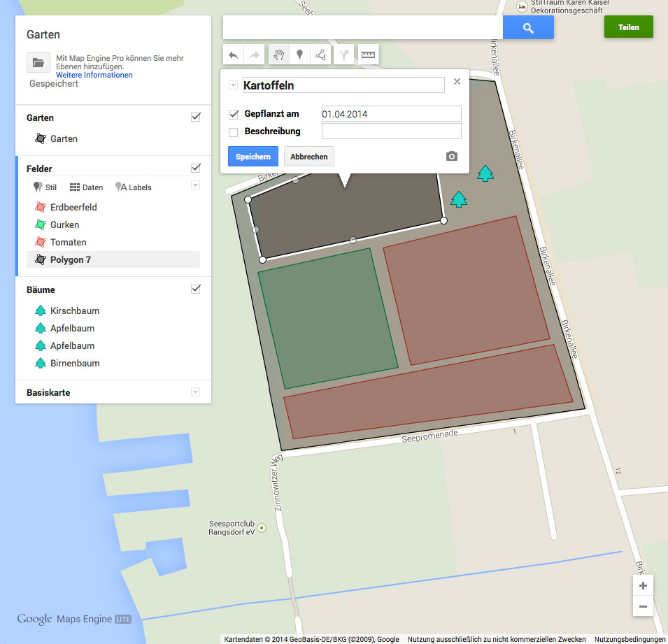This screenshot has width=668, height=644.
Task: Select the hand pan tool
Action: point(279,55)
